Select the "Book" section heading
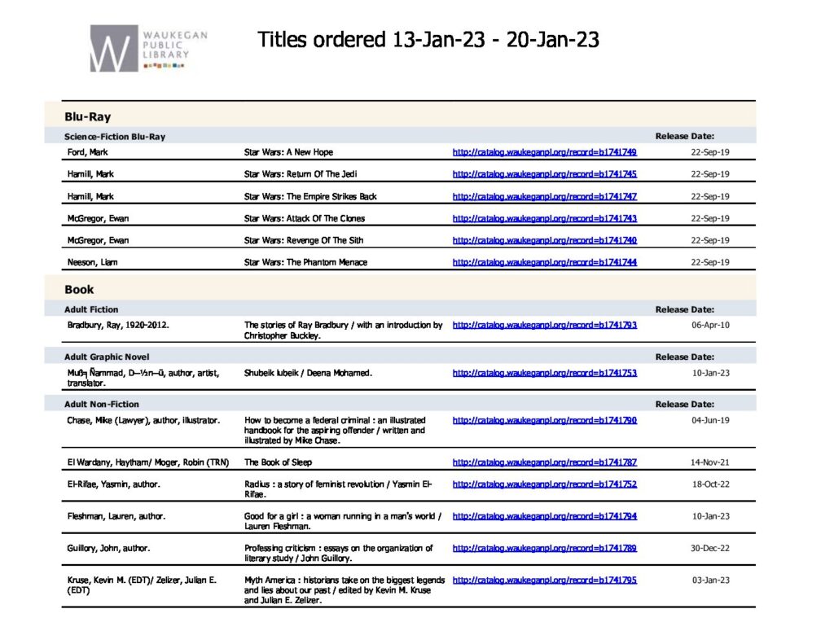834x644 pixels. [x=79, y=289]
